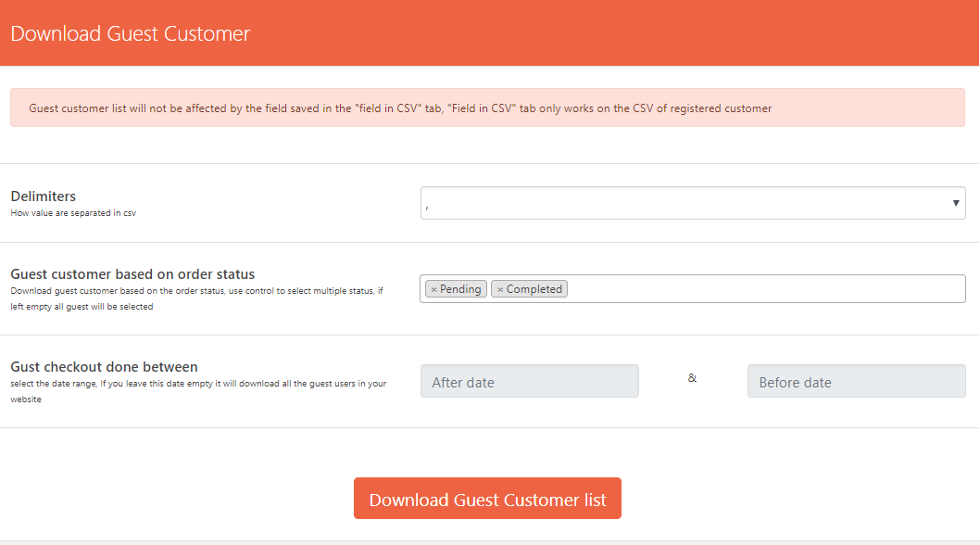Click empty area of order status multi-select
The image size is (980, 545).
[x=760, y=289]
